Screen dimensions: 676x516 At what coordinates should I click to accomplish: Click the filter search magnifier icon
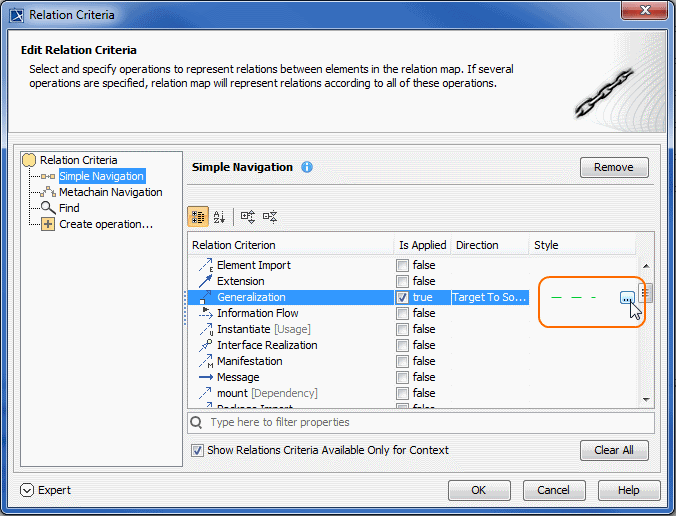196,422
